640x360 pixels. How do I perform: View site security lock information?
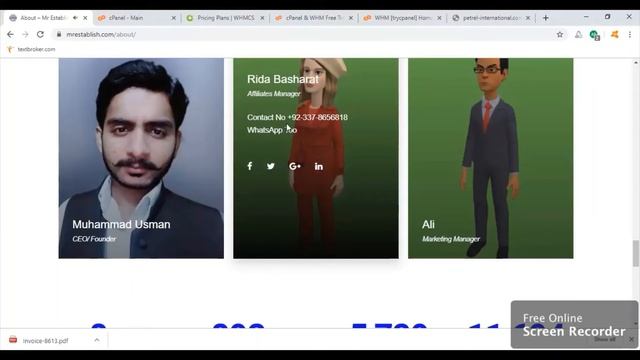coord(59,35)
